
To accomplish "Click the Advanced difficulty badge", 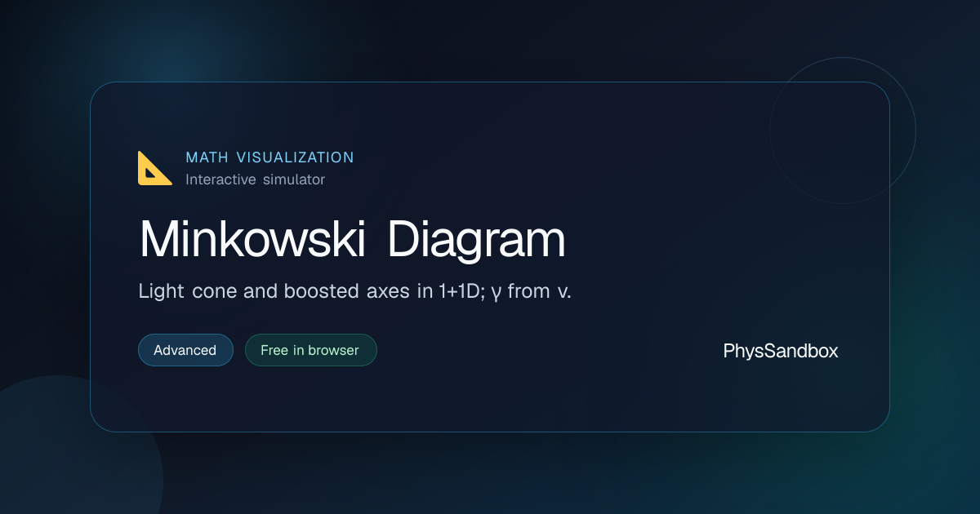I will pos(185,350).
